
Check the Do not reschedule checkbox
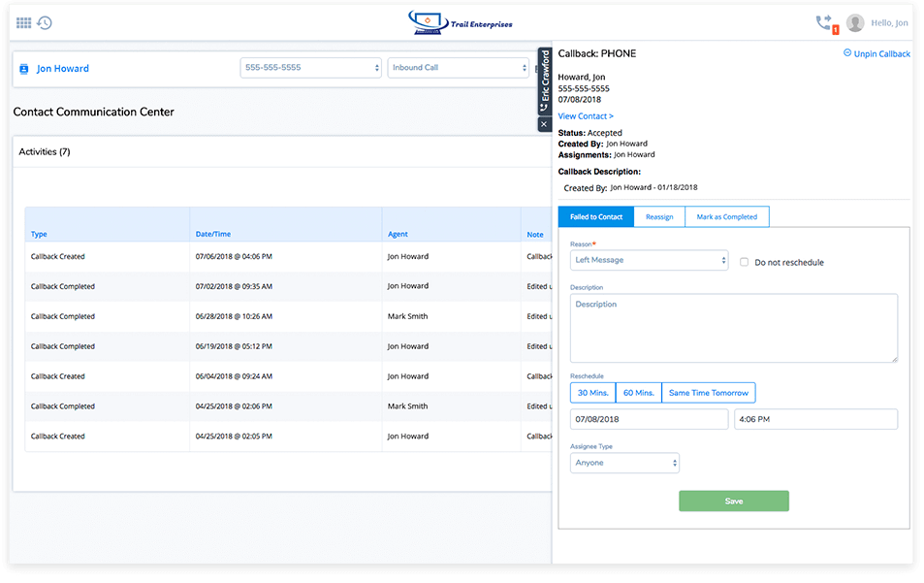(744, 262)
